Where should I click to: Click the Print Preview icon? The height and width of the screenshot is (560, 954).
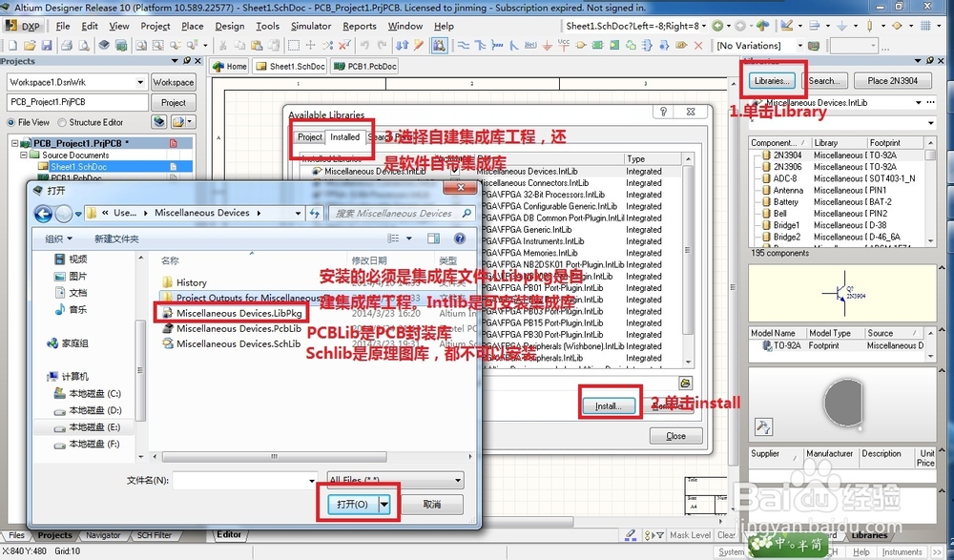click(84, 46)
